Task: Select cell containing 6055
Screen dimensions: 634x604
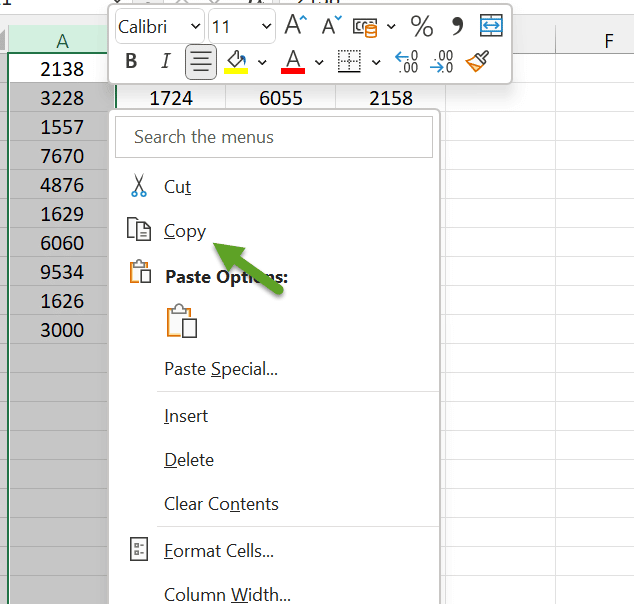Action: 281,97
